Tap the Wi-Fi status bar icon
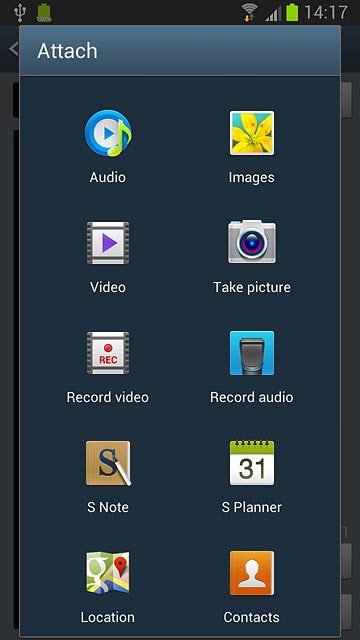This screenshot has height=640, width=360. click(x=249, y=12)
